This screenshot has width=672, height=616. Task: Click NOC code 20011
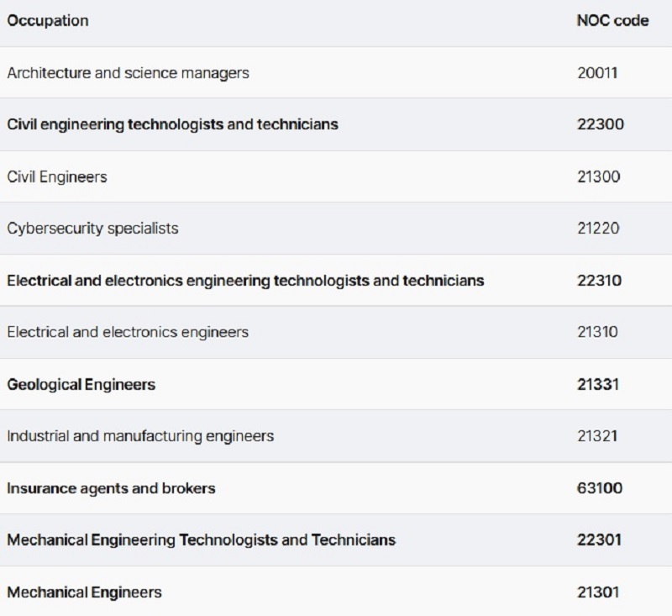coord(597,73)
